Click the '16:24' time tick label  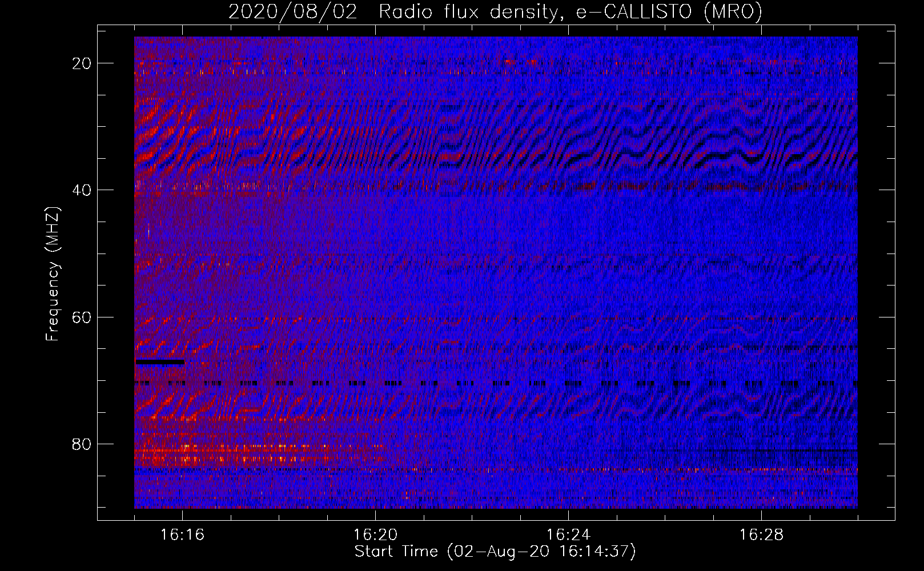click(568, 535)
